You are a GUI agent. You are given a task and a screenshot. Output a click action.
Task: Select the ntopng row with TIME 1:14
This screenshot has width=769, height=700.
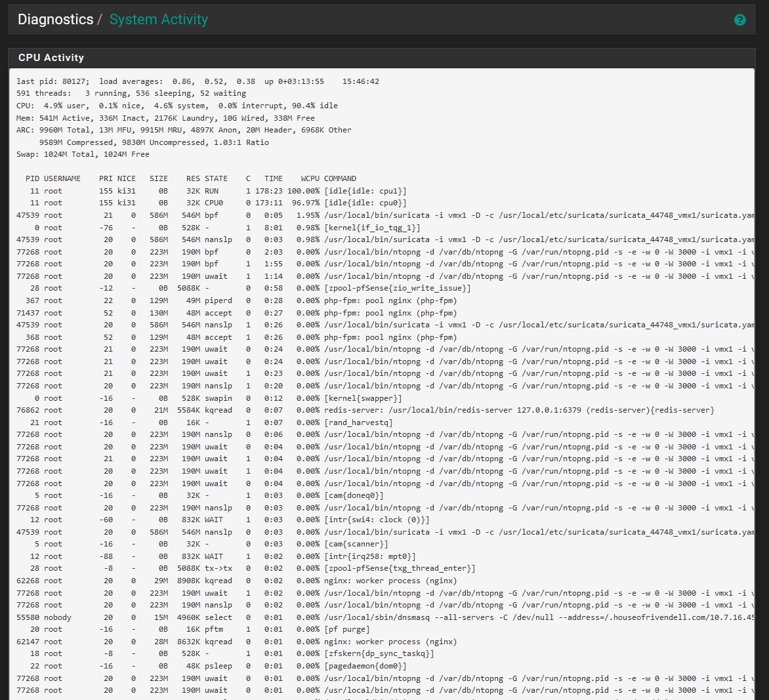point(385,276)
